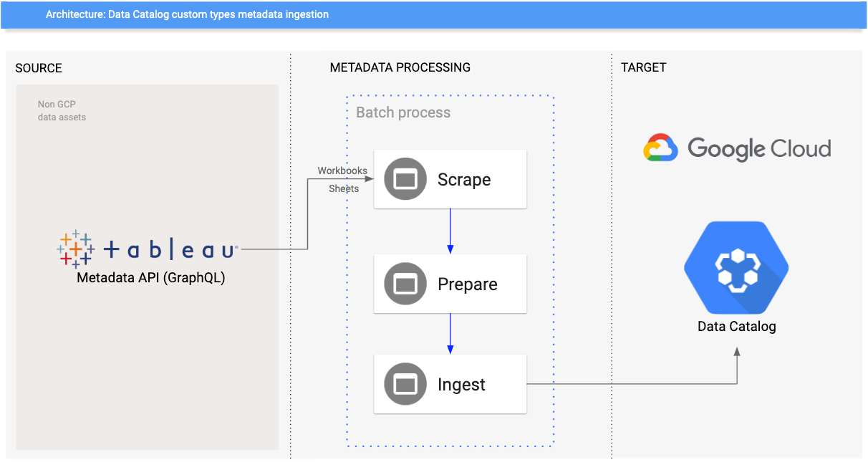Click the 'Google Cloud' wordmark text

pos(759,149)
